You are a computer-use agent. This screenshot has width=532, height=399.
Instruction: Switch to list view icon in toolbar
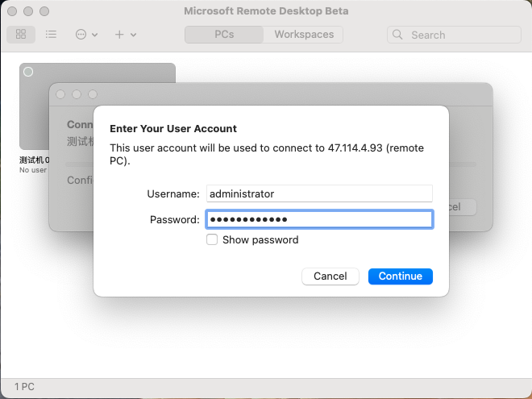click(51, 35)
